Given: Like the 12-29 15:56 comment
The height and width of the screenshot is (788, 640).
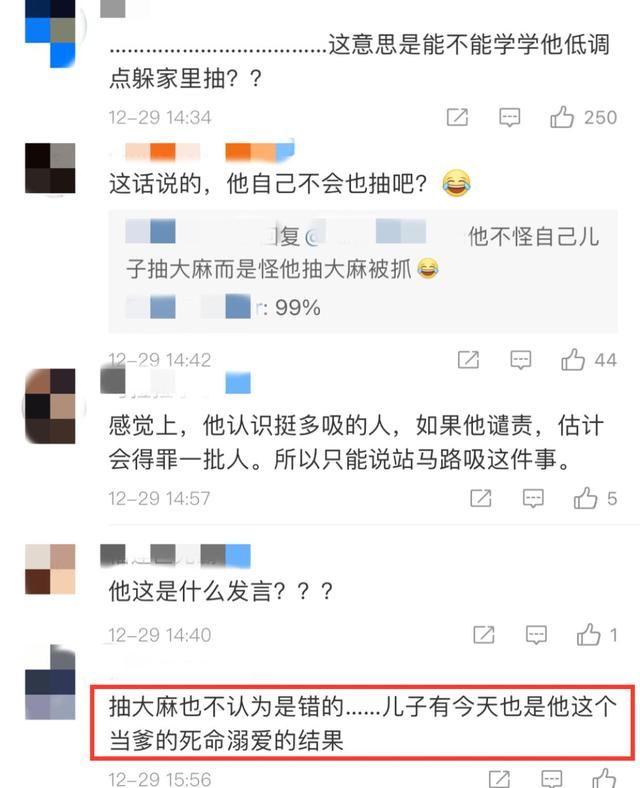Looking at the screenshot, I should tap(604, 778).
